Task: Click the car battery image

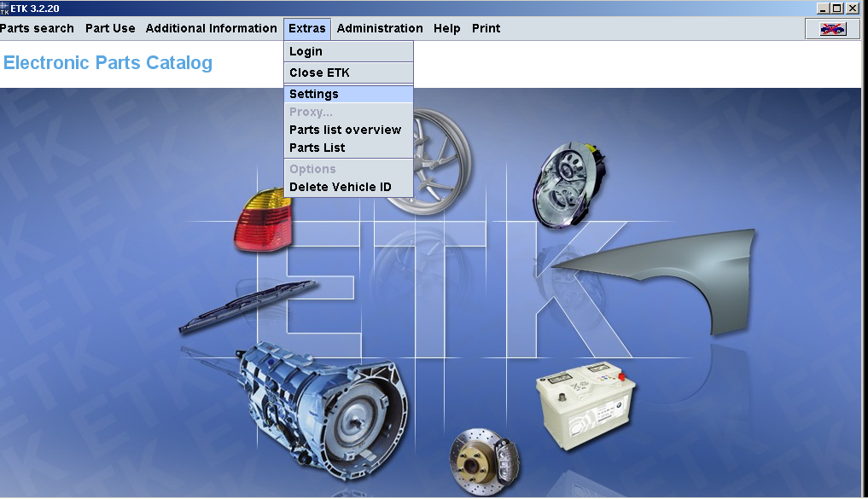Action: [585, 411]
